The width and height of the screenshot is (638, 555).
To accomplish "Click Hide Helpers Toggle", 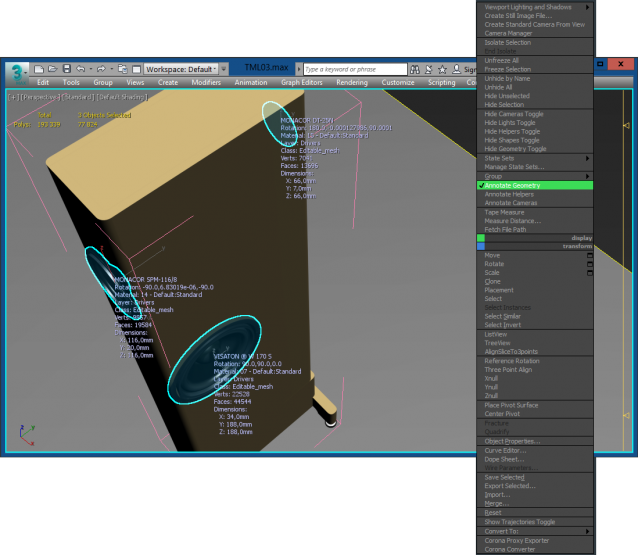I will (535, 131).
